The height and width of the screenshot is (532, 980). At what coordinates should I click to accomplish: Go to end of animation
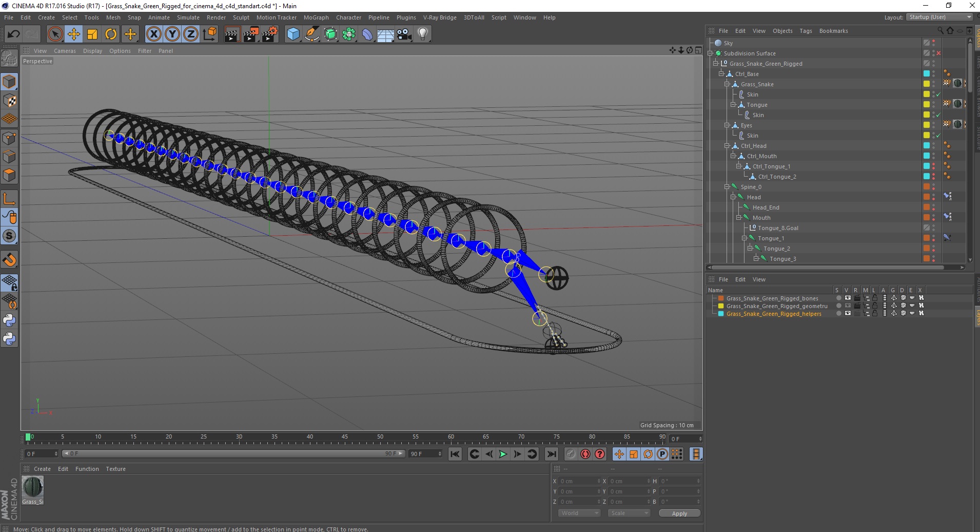click(551, 454)
